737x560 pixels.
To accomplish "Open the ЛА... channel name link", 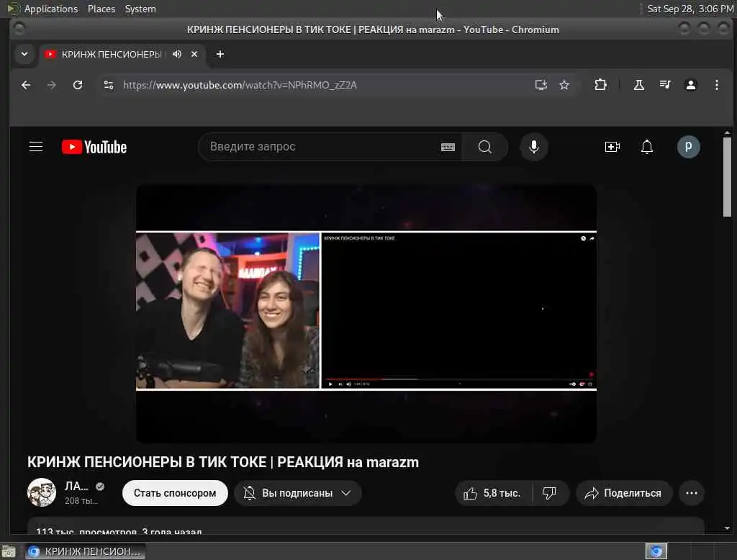I will pos(76,486).
